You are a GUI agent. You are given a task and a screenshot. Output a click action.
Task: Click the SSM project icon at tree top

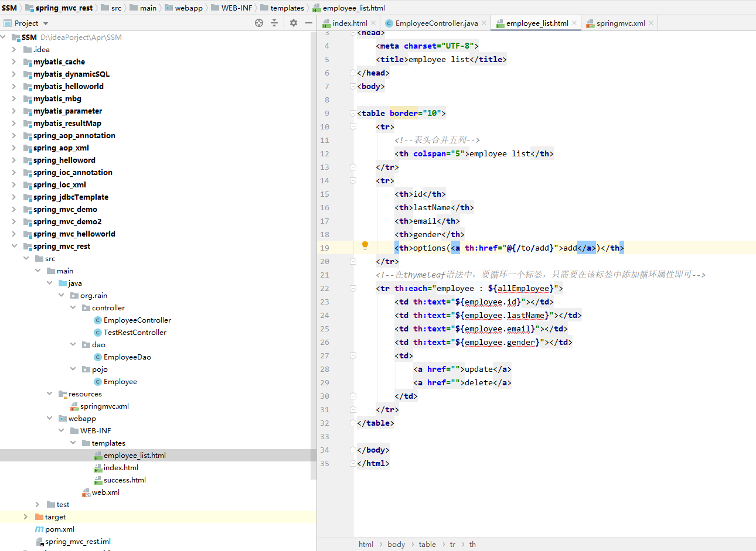(17, 36)
